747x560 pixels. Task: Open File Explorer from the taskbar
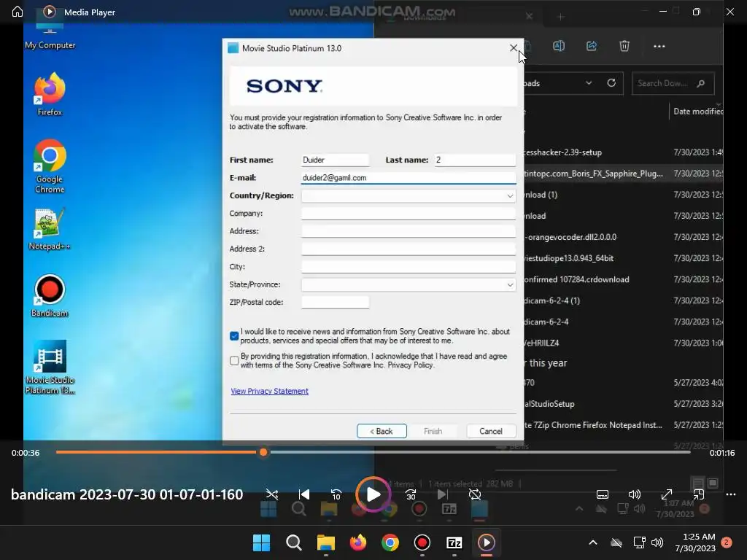tap(326, 542)
